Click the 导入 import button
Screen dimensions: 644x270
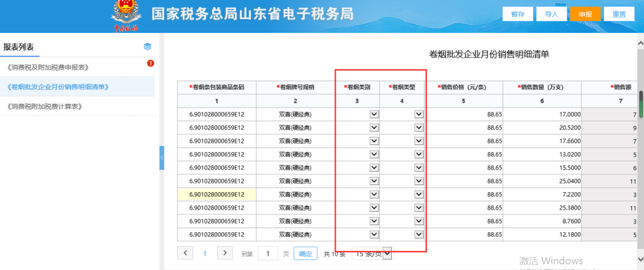pyautogui.click(x=551, y=14)
